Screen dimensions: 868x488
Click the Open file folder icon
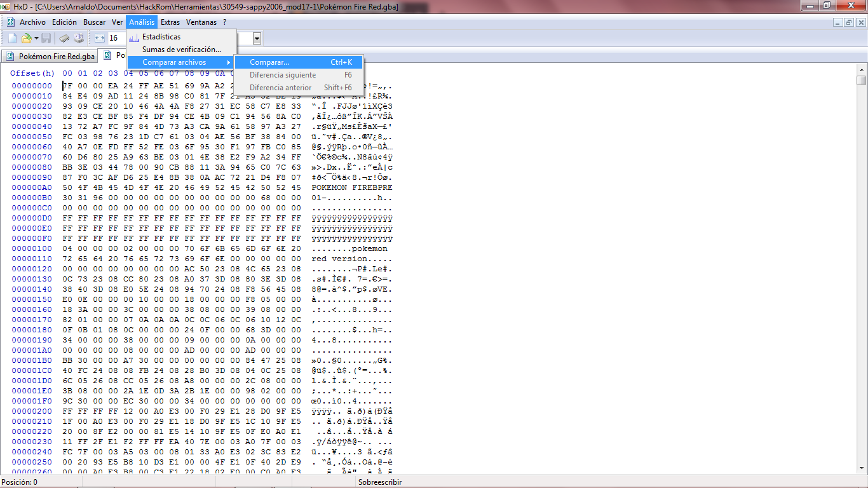[26, 38]
